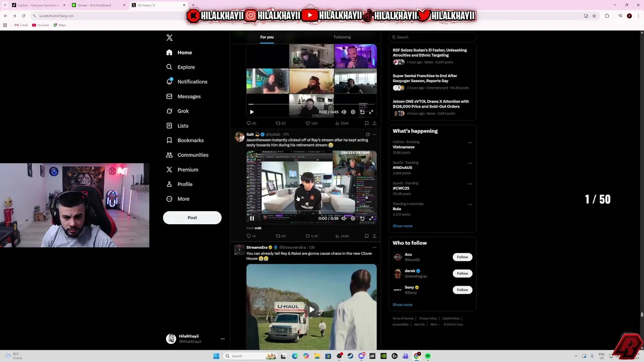Repost the top post with 82 reposts
This screenshot has height=362, width=644.
tap(280, 123)
